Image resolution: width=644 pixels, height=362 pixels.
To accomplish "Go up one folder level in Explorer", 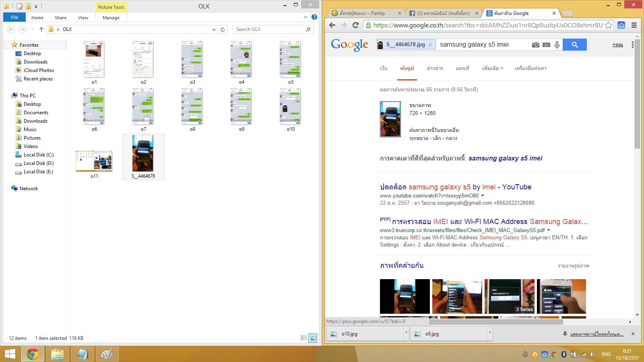I will tap(41, 29).
